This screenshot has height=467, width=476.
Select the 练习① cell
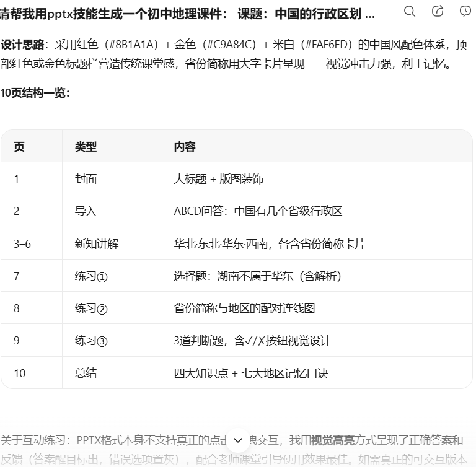[x=112, y=276]
